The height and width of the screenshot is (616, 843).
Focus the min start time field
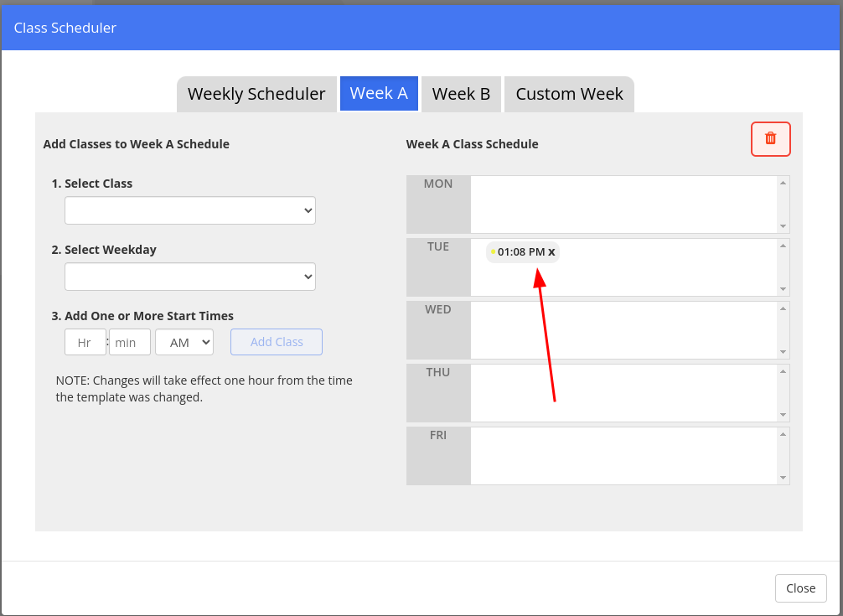(x=130, y=343)
